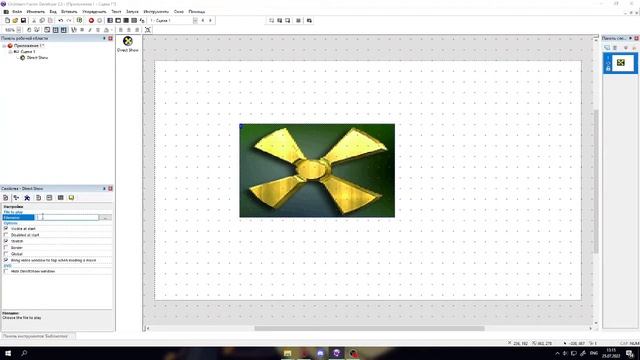
Task: Collapse the application tree node
Action: 4,46
